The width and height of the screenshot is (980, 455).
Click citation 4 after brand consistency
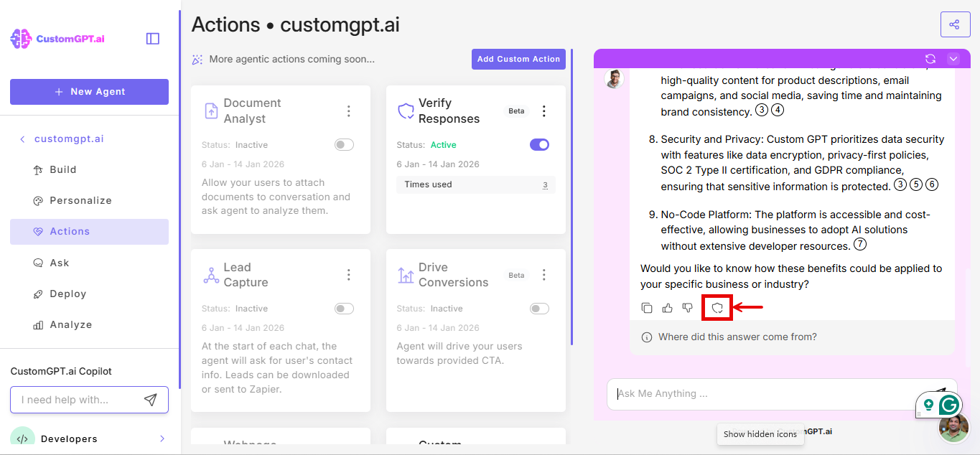[x=778, y=111]
